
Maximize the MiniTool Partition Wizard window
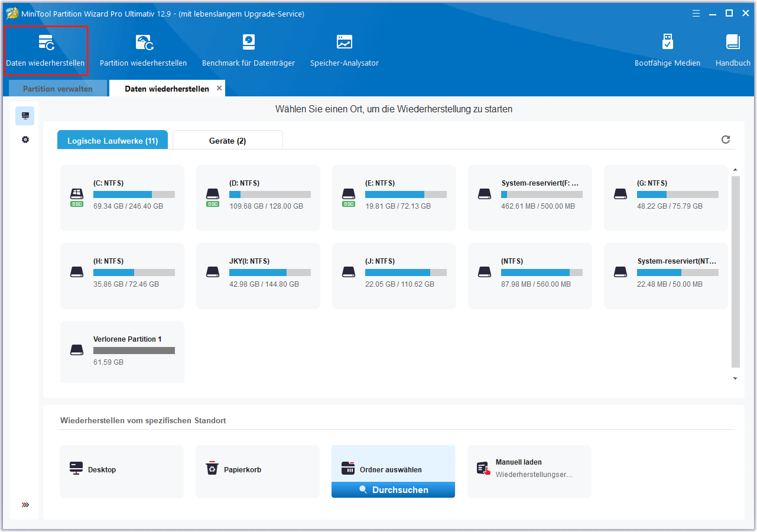point(729,13)
